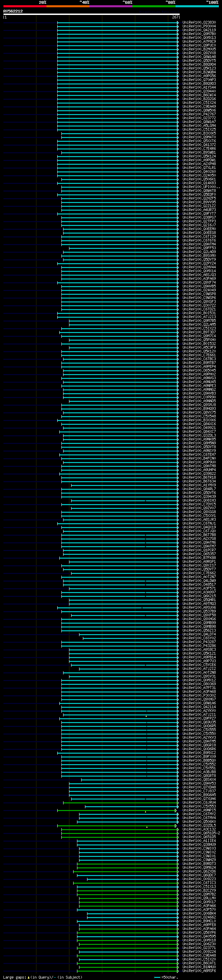Select the UniRef100_C6TIC3 label
The width and height of the screenshot is (222, 980).
pos(199,883)
